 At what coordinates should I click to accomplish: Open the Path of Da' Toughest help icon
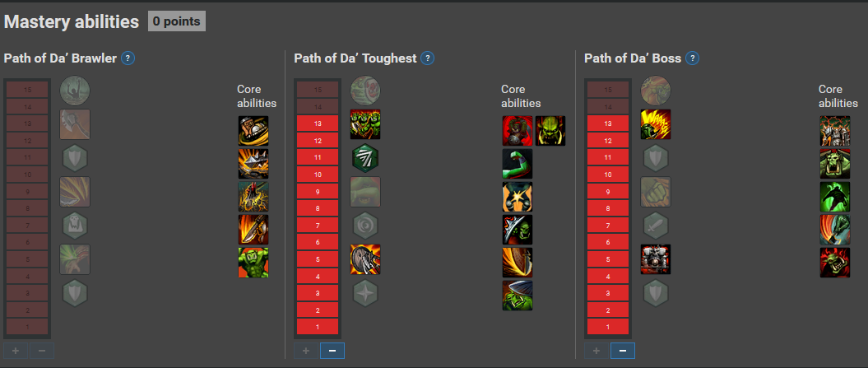[427, 58]
